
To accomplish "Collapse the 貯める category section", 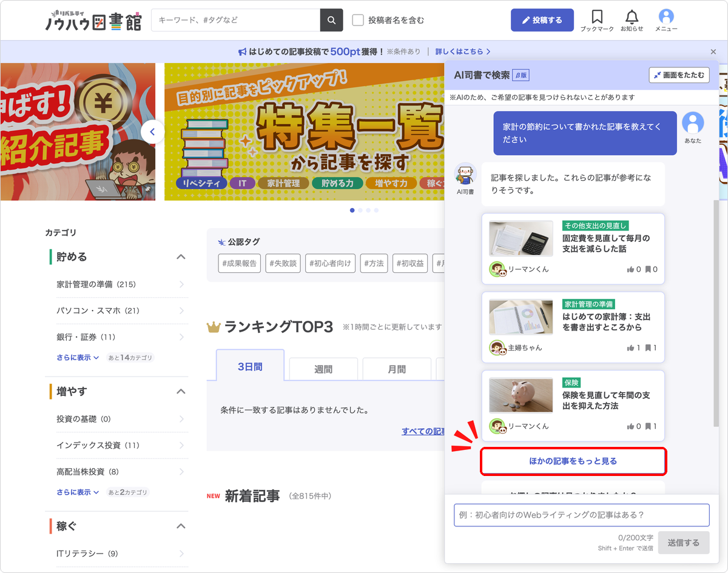I will (181, 257).
